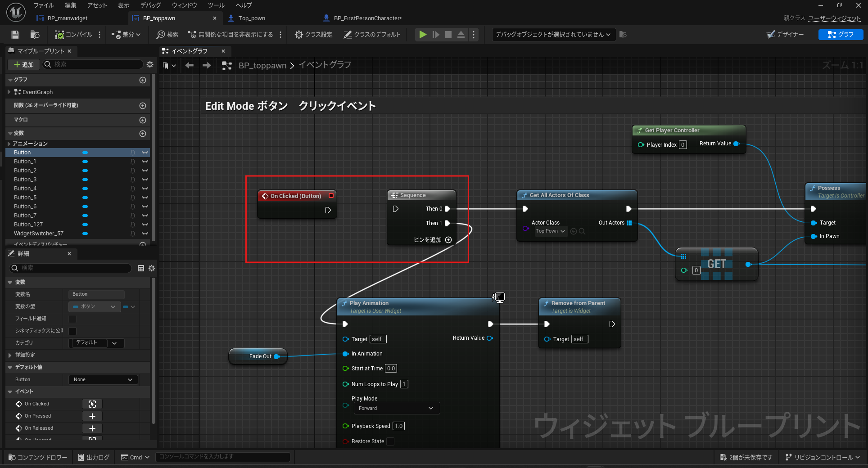Viewport: 868px width, 468px height.
Task: Open the Window menu
Action: point(184,5)
